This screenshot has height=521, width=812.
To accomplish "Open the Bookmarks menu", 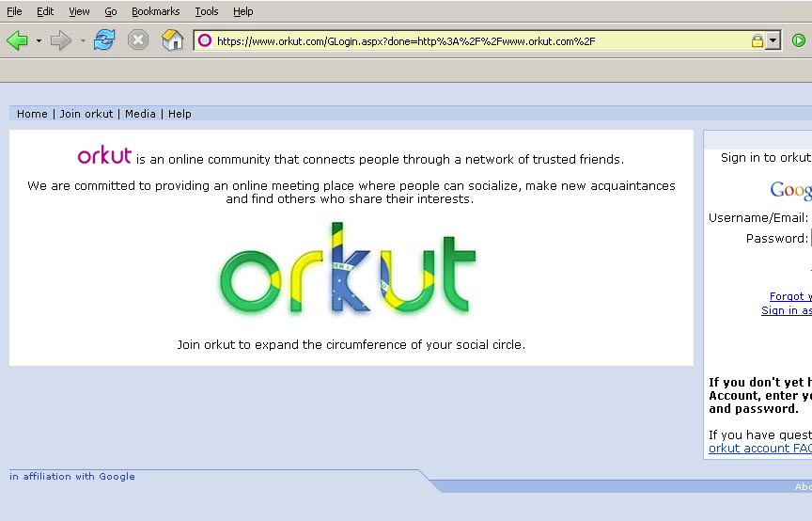I will pos(155,11).
